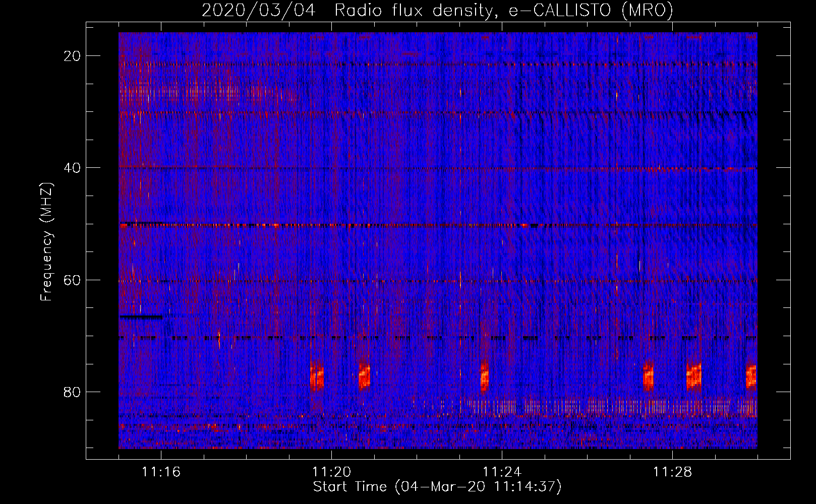Click the frequency tick label '80'
816x504 pixels.
73,392
